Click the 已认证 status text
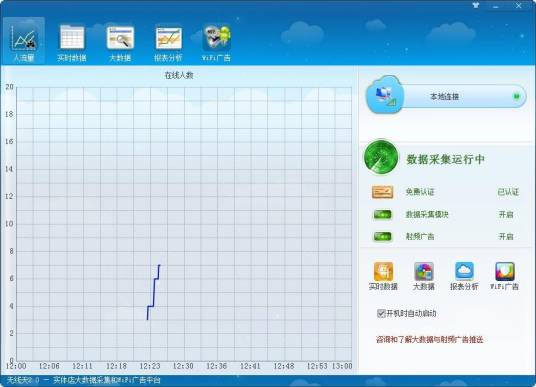Screen dimensions: 536x387 point(508,192)
